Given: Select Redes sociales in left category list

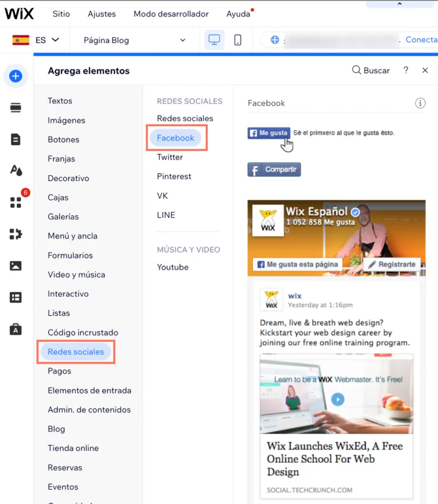Looking at the screenshot, I should click(76, 352).
